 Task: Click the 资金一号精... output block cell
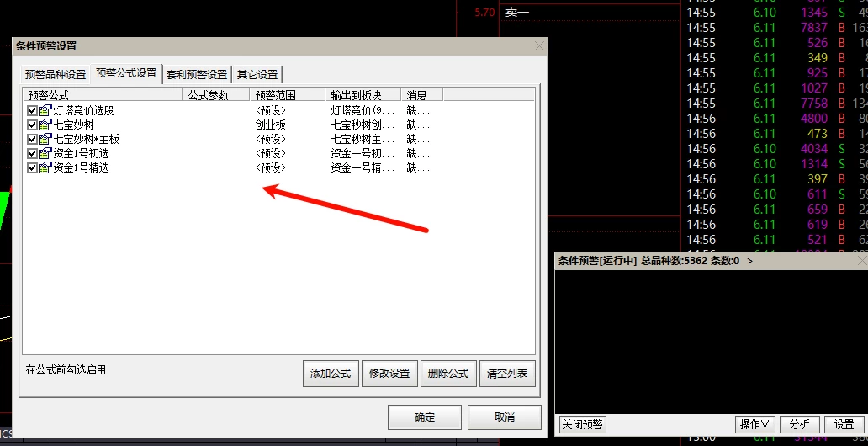(363, 167)
